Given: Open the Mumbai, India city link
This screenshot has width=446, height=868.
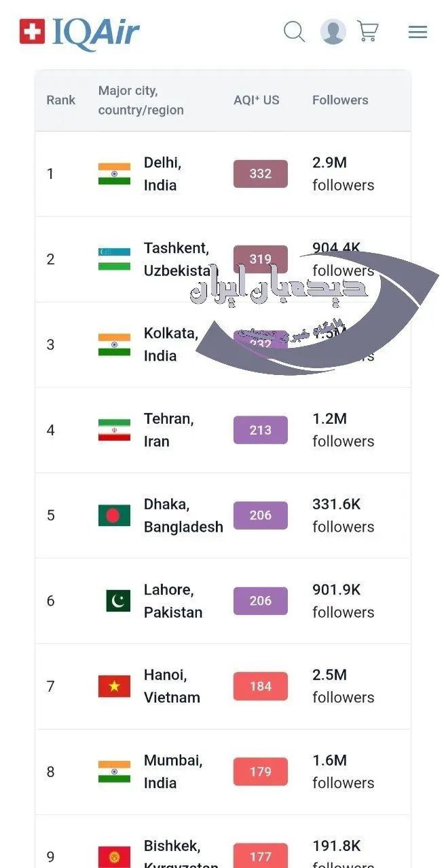Looking at the screenshot, I should tap(172, 772).
